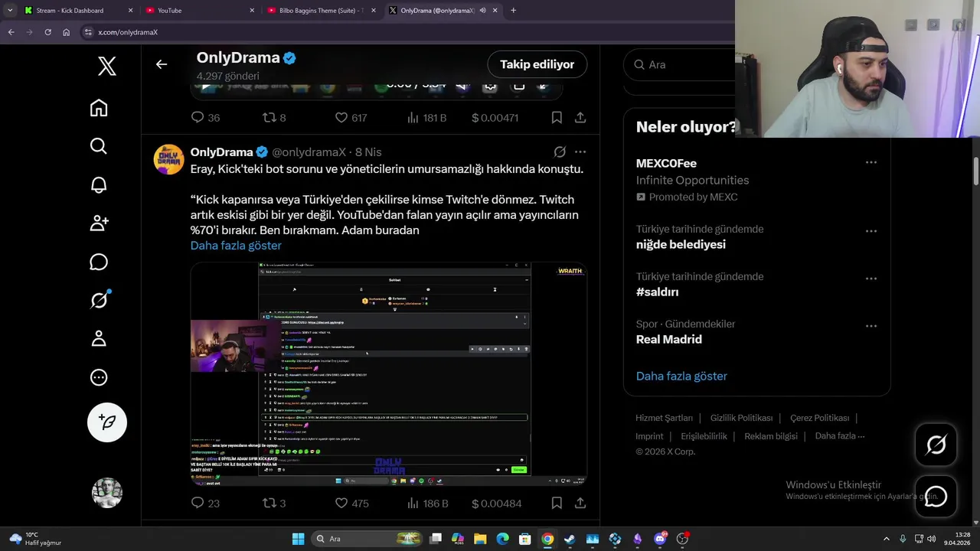Reload the current page
980x551 pixels.
(x=47, y=32)
